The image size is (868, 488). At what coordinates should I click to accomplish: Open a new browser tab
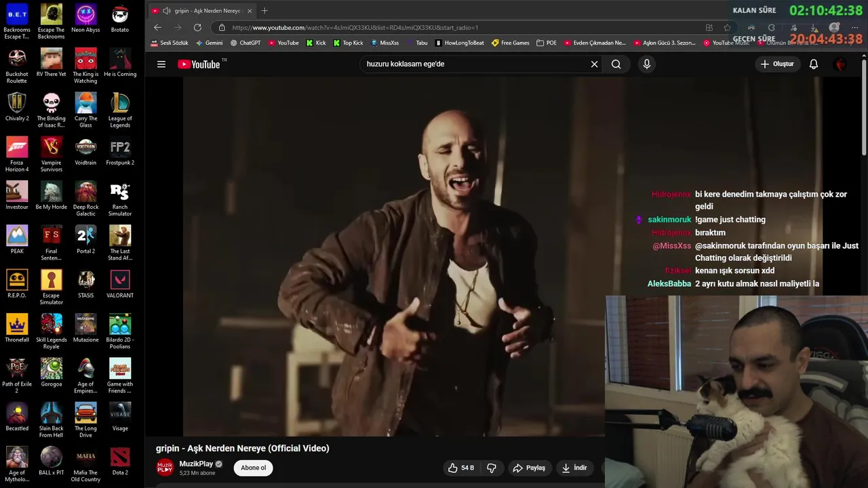click(x=264, y=10)
